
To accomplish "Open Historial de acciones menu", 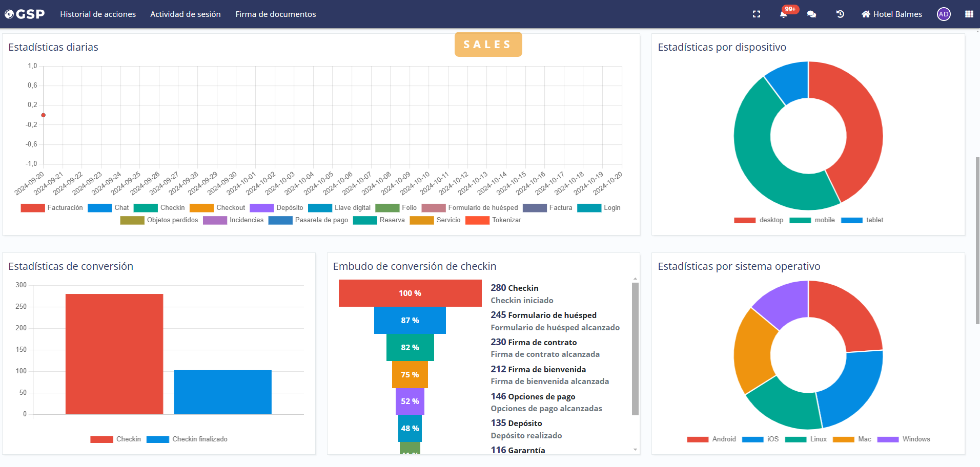I will 98,14.
